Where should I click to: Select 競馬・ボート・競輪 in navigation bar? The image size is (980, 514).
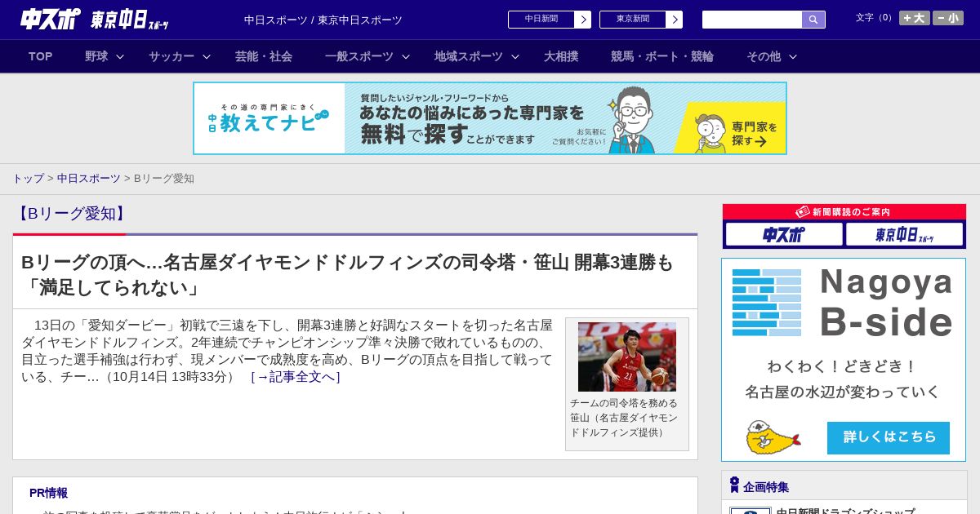click(662, 56)
